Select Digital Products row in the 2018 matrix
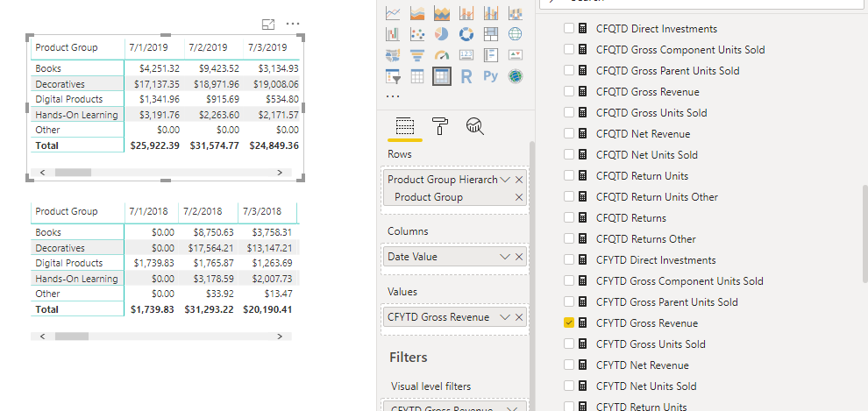 click(x=69, y=263)
